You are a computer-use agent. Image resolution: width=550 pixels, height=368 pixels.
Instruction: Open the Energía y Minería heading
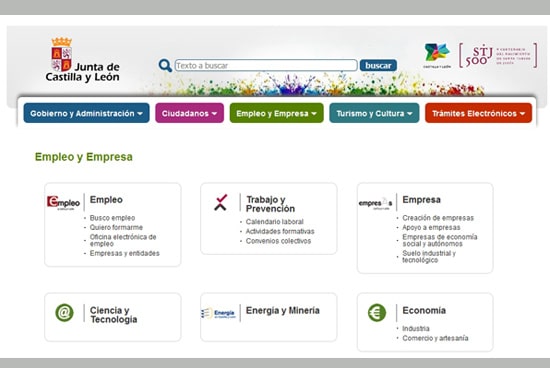(x=283, y=310)
